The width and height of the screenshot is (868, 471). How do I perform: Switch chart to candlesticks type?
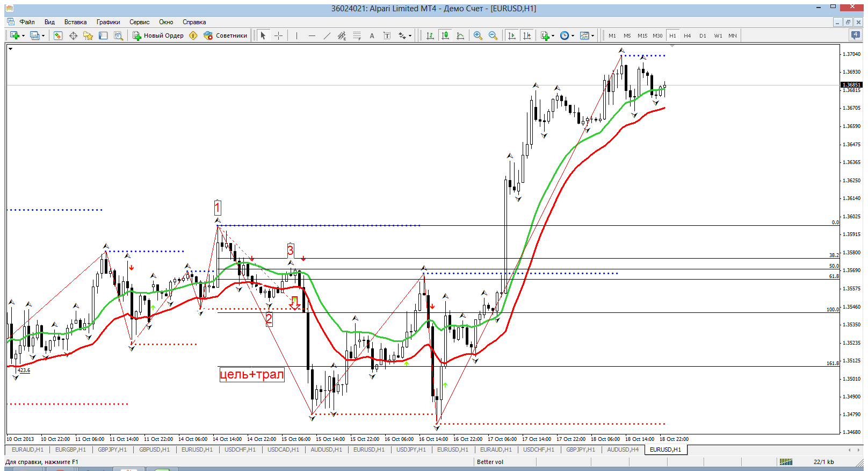[x=445, y=35]
